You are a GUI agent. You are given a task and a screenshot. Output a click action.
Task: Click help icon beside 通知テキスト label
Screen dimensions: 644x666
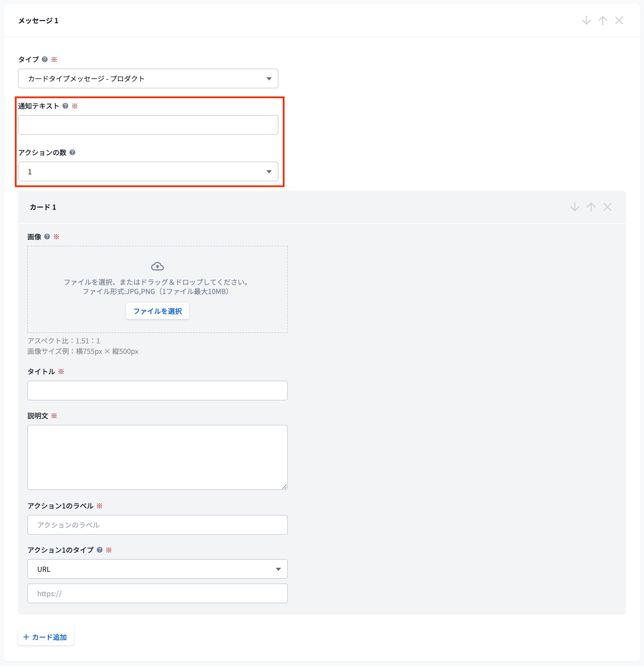(x=66, y=106)
